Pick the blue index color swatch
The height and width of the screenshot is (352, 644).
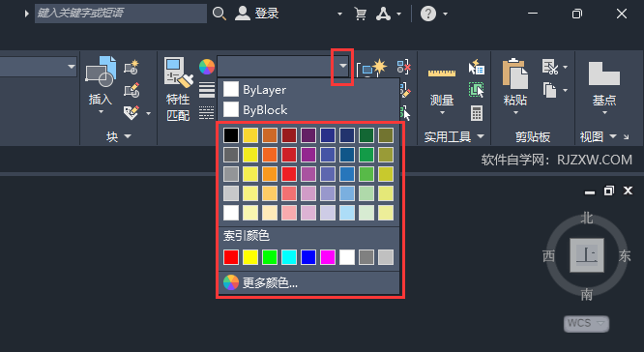(308, 257)
